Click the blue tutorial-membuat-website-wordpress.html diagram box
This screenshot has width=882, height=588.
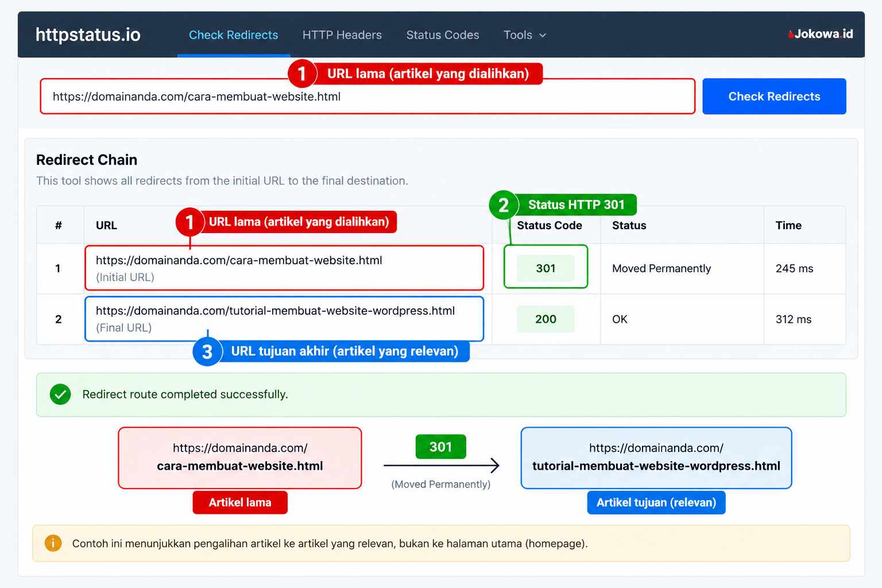click(656, 458)
